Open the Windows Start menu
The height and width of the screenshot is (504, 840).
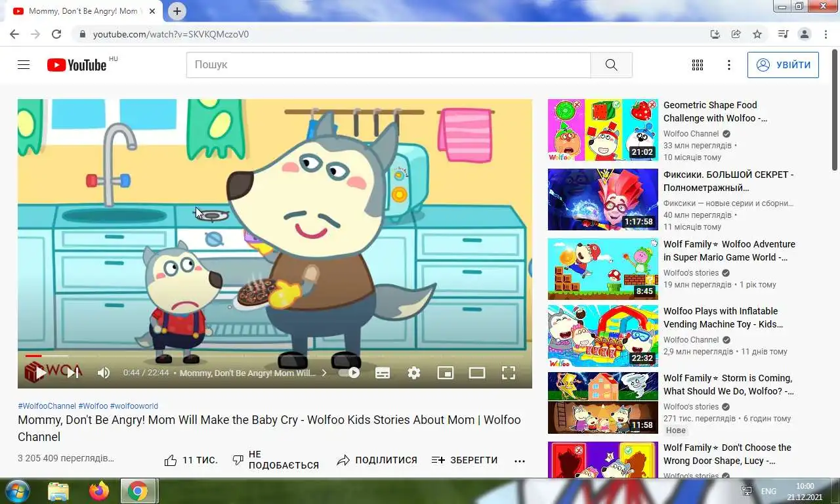pyautogui.click(x=16, y=491)
